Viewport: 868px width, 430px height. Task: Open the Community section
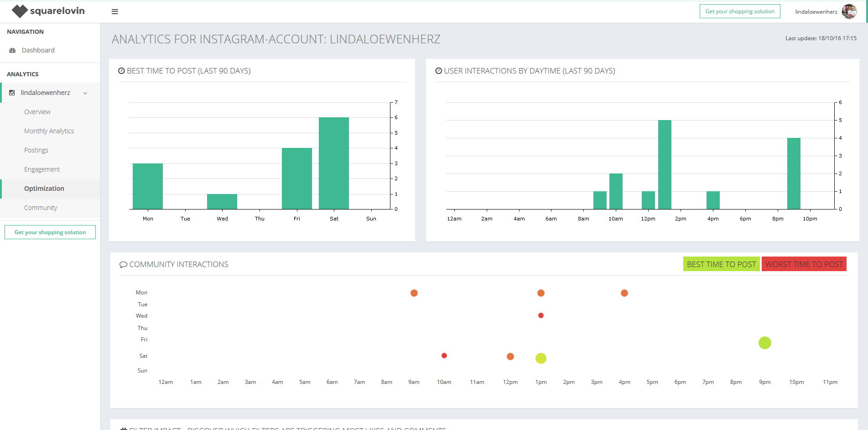(x=41, y=208)
